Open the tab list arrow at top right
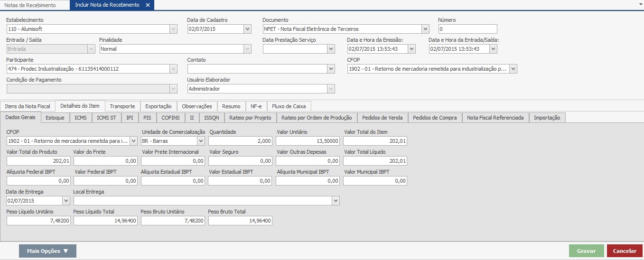Image resolution: width=644 pixels, height=260 pixels. 640,3
